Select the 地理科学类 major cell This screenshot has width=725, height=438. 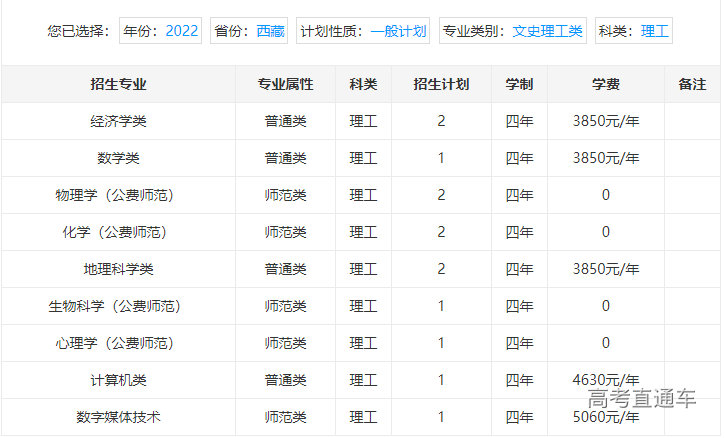(x=118, y=269)
